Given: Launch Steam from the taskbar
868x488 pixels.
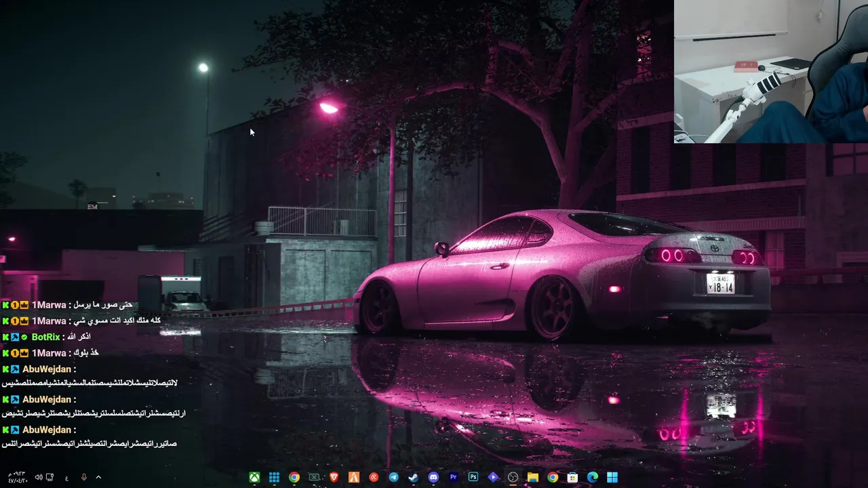Looking at the screenshot, I should click(413, 477).
